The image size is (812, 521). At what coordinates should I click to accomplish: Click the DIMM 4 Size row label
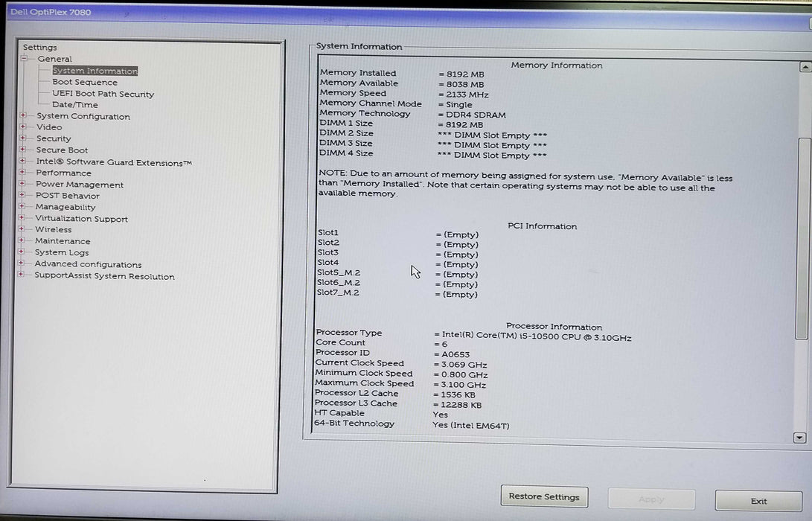[346, 153]
